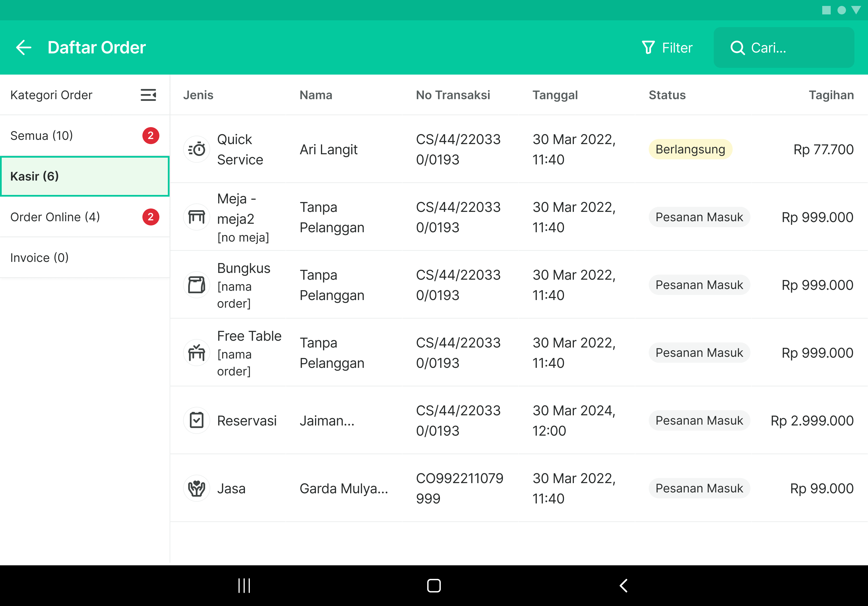Open Android recent apps button

[x=244, y=586]
